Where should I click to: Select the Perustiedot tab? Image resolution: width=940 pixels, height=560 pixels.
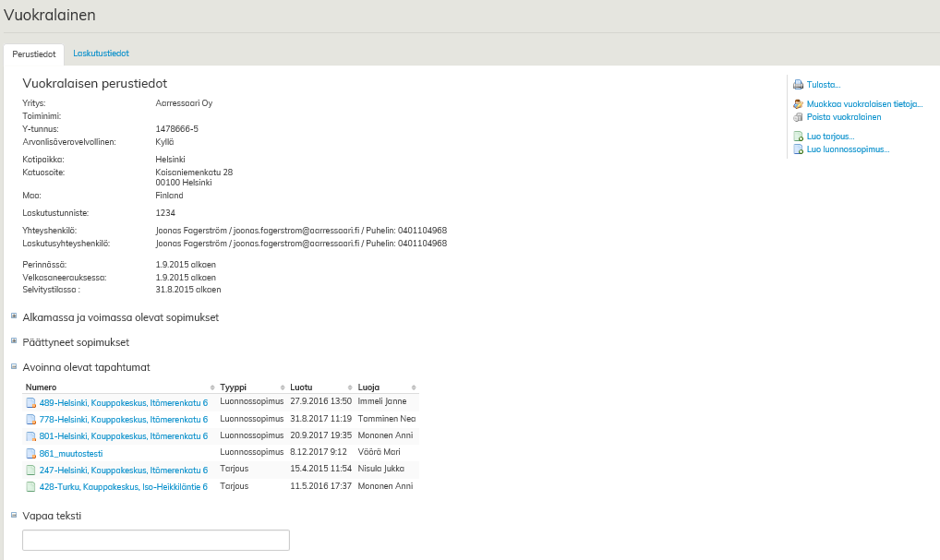point(34,54)
